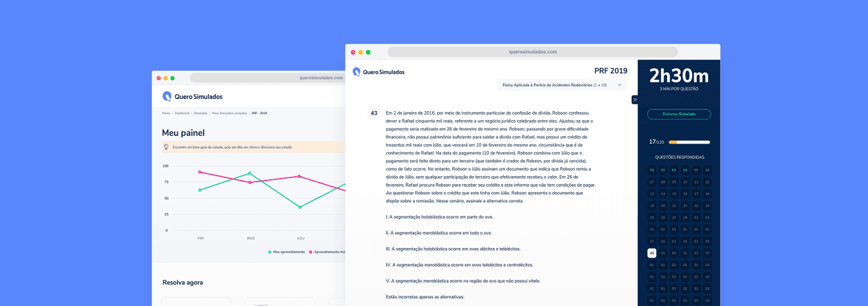Click statement I about segmentação holoblástica em parte do ovo
868x306 pixels.
point(439,217)
